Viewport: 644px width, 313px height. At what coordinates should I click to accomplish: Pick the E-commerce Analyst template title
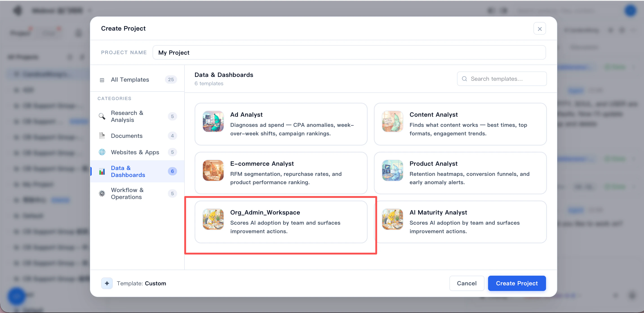click(262, 164)
